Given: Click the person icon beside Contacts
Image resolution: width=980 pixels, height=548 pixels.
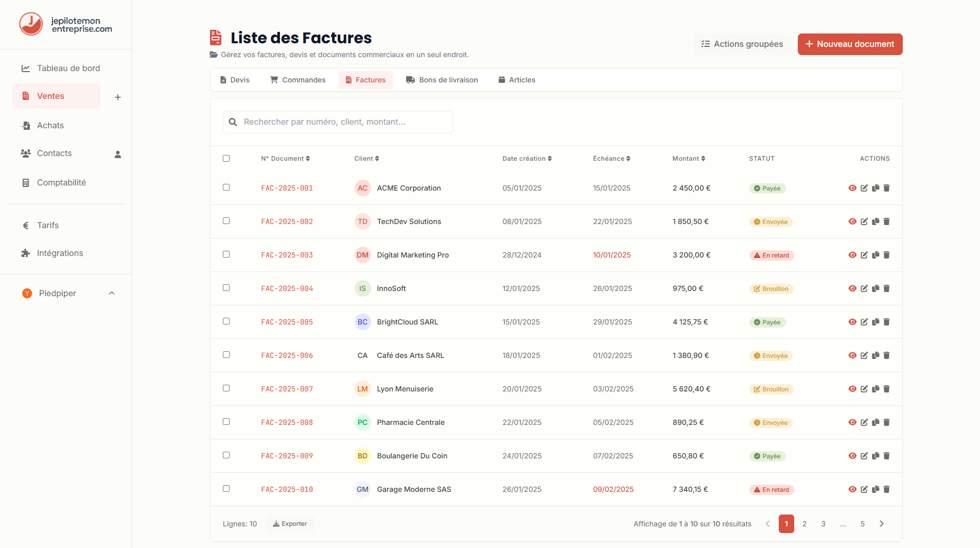Looking at the screenshot, I should 118,155.
